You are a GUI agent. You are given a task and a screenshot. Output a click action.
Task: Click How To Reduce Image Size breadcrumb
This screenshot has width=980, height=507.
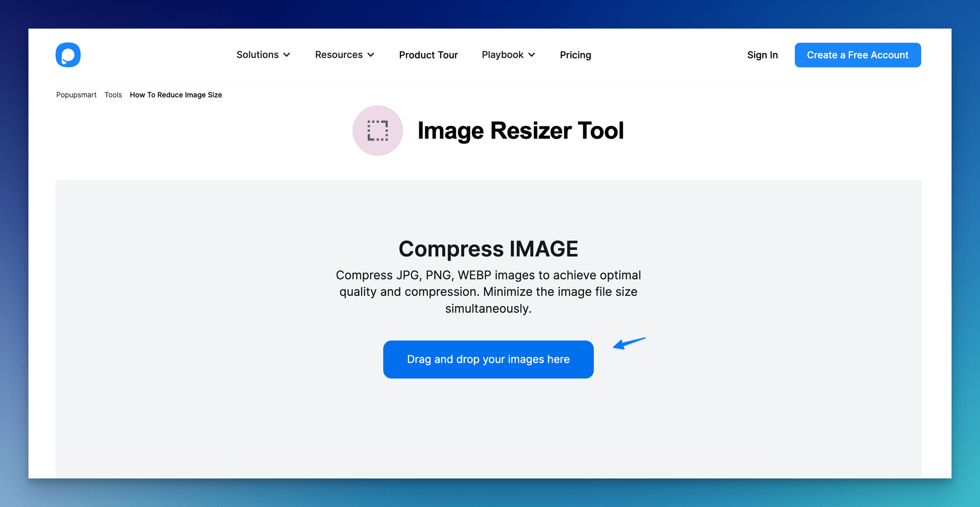[x=176, y=95]
